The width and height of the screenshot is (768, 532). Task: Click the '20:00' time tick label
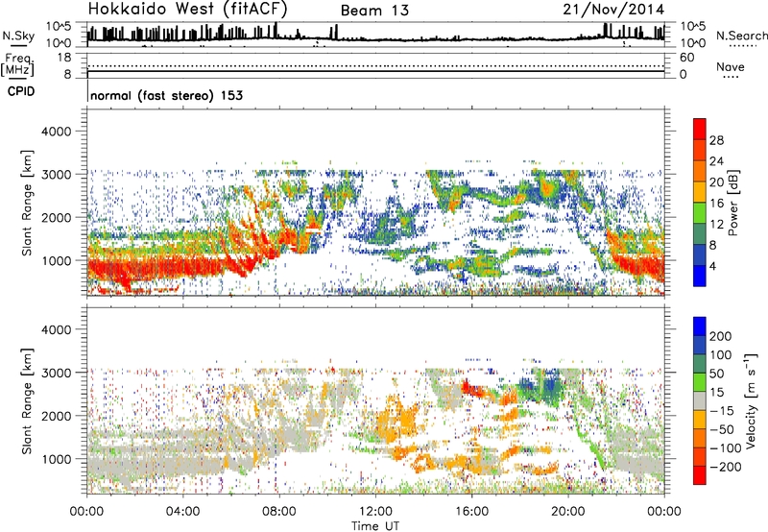pos(568,512)
